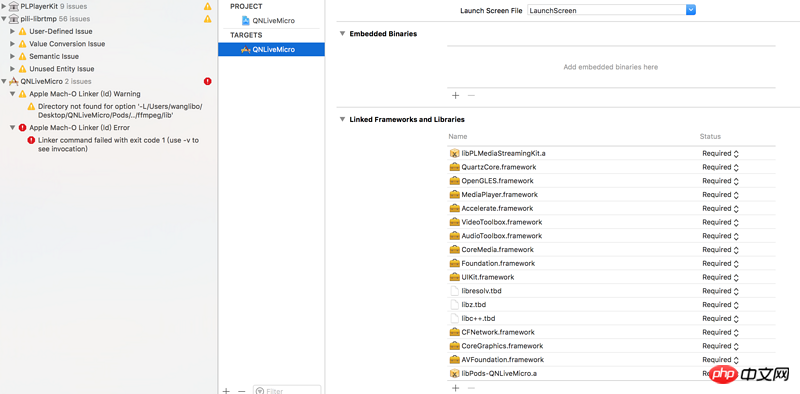Change AudioToolbox.framework Required status

pyautogui.click(x=720, y=236)
